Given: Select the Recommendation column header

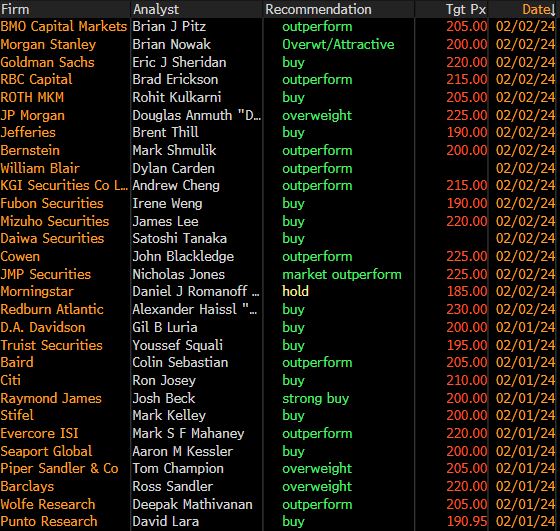Looking at the screenshot, I should tap(318, 9).
